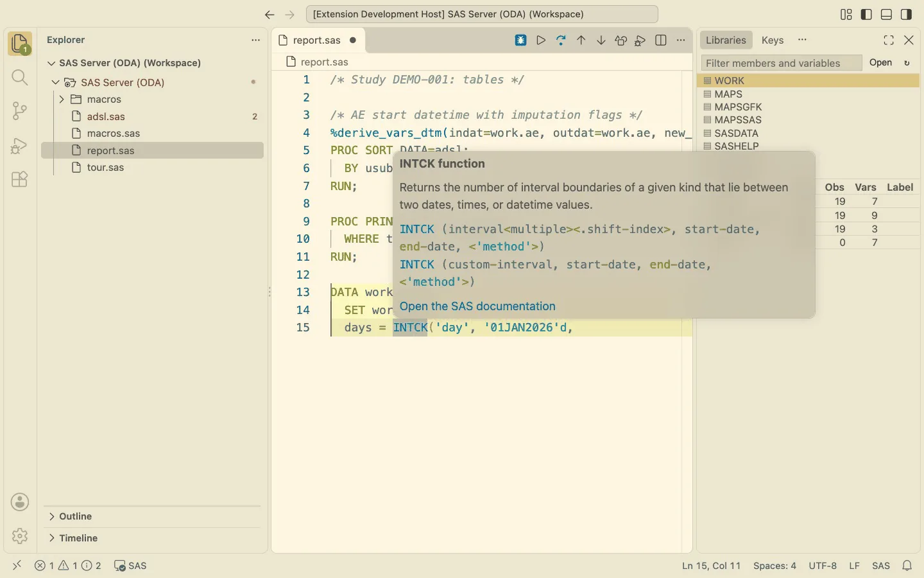Click the down arrow icon in editor toolbar
The height and width of the screenshot is (578, 924).
point(601,40)
